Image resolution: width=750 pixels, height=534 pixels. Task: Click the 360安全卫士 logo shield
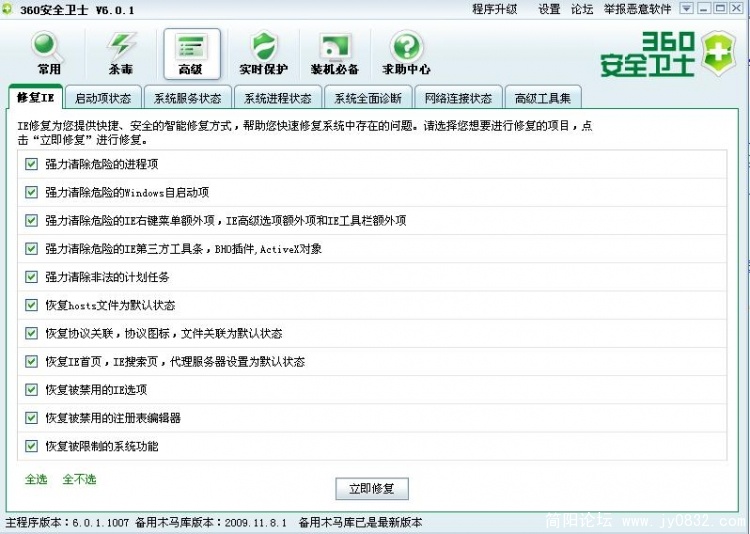(x=717, y=53)
